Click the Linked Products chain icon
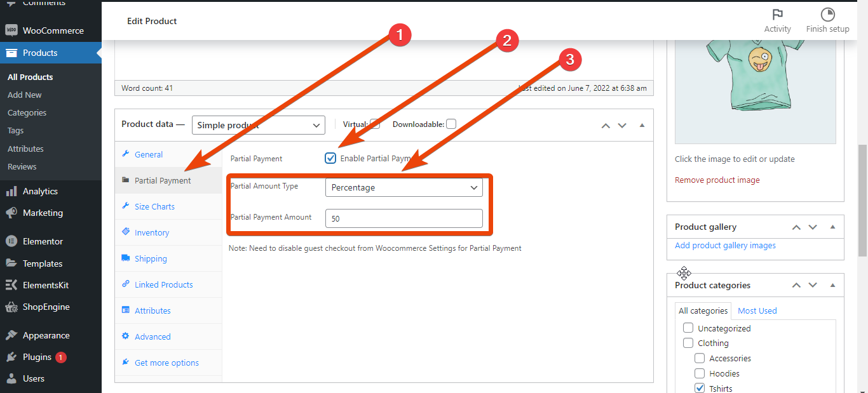 [126, 284]
